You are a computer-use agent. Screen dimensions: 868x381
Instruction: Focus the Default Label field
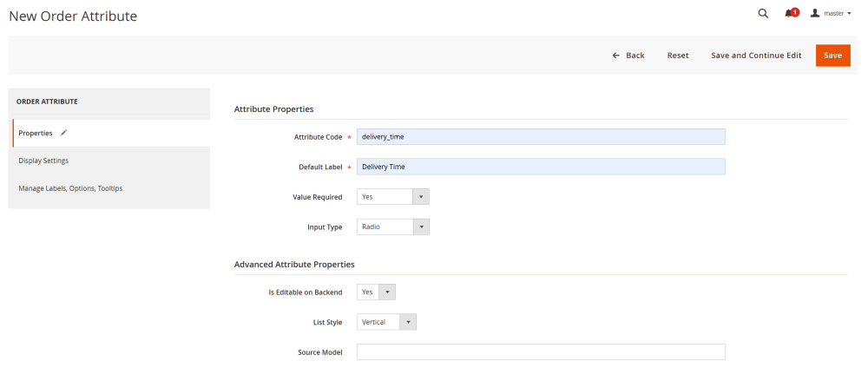coord(541,167)
